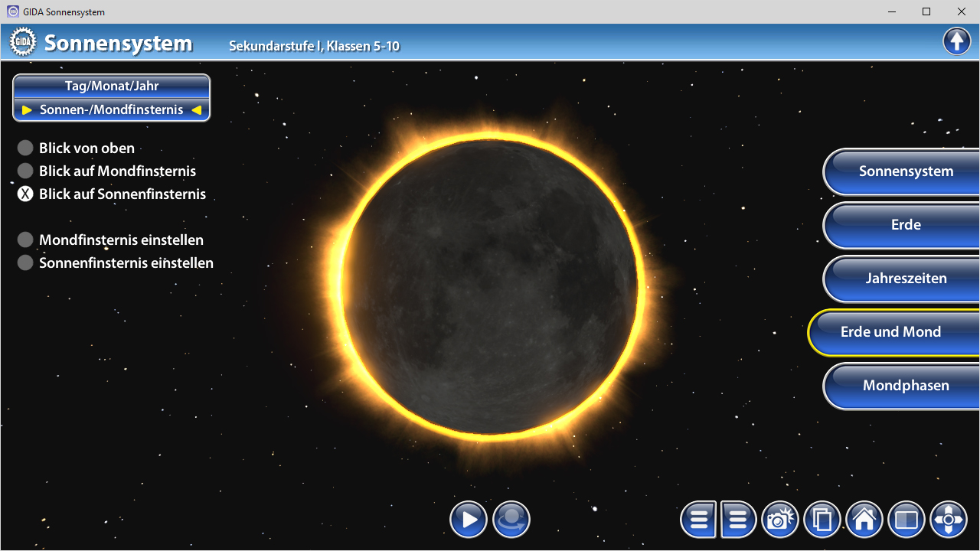Click the eclipsed moon in the viewport
The image size is (980, 551).
point(490,286)
